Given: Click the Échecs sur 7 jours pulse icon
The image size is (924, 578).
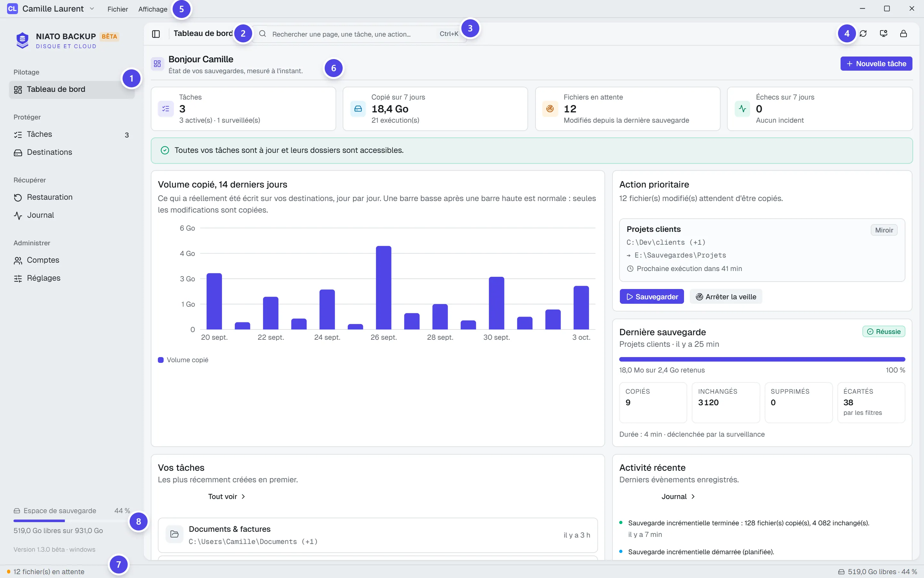Looking at the screenshot, I should (x=742, y=109).
